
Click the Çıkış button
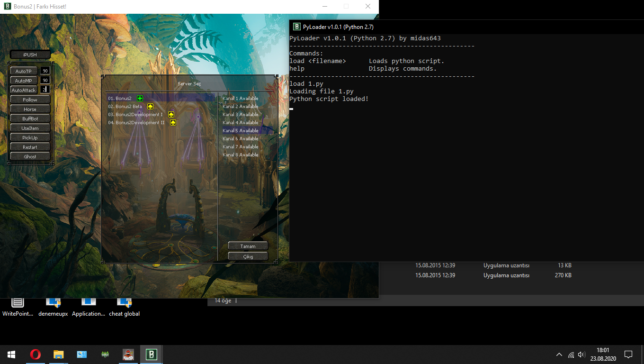point(248,256)
